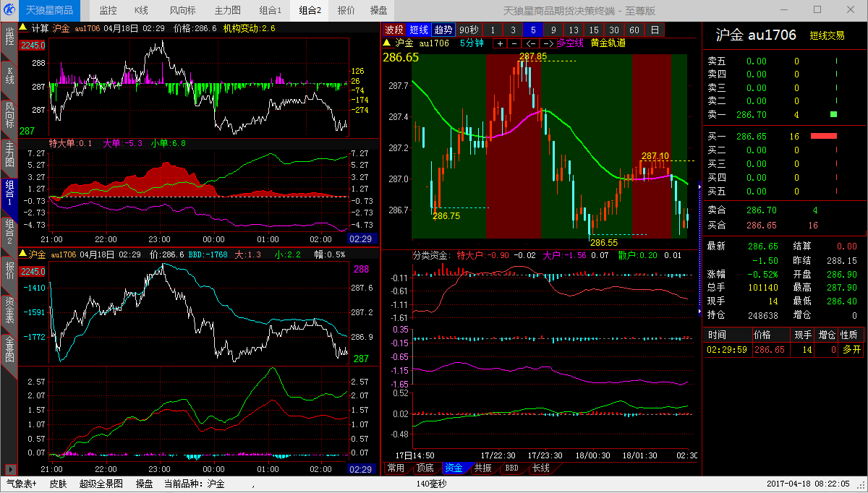Zoom in chart with plus button

click(x=500, y=43)
